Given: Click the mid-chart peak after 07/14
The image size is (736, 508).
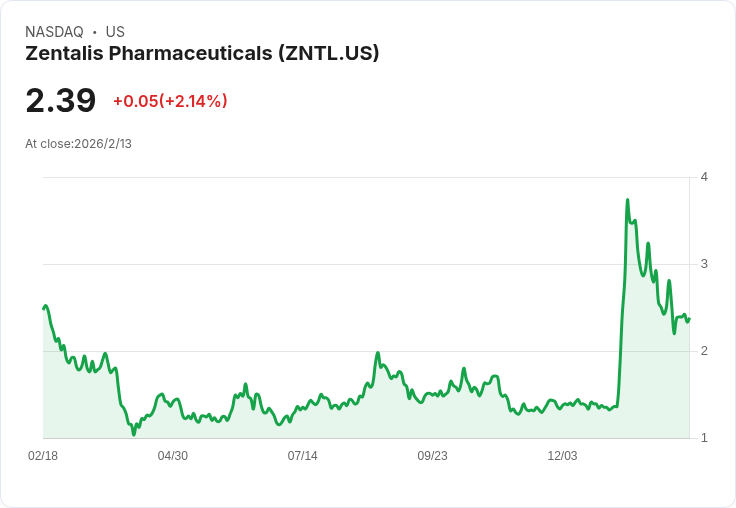Looking at the screenshot, I should [x=378, y=353].
